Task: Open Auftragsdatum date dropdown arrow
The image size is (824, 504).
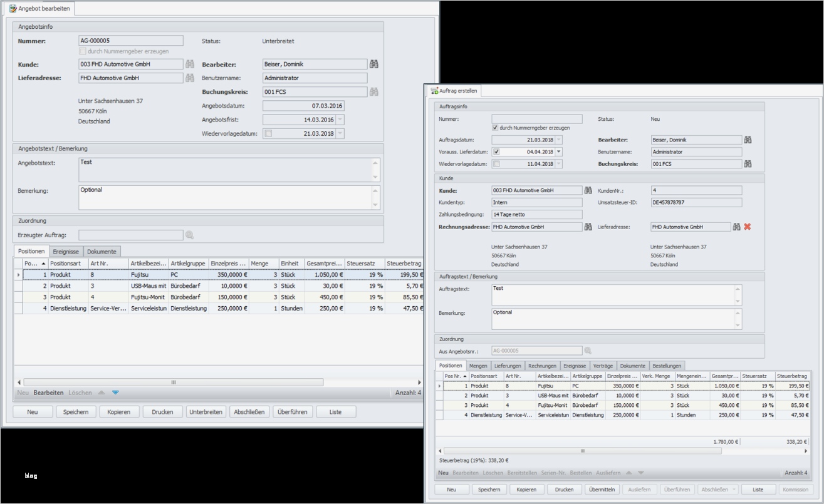Action: (558, 140)
